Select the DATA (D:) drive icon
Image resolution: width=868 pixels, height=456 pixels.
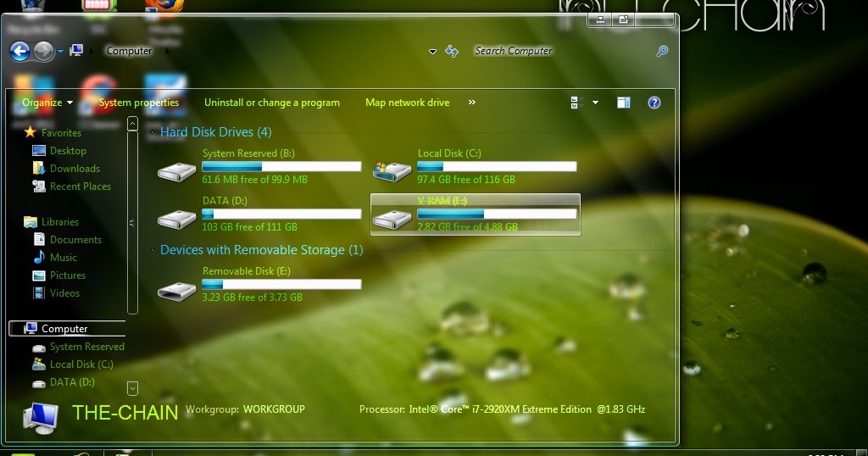176,220
